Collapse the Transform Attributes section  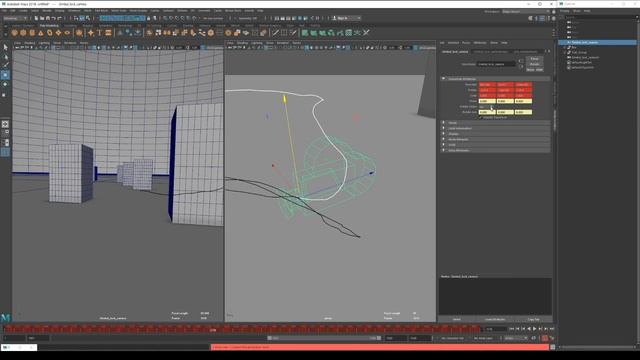tap(496, 79)
